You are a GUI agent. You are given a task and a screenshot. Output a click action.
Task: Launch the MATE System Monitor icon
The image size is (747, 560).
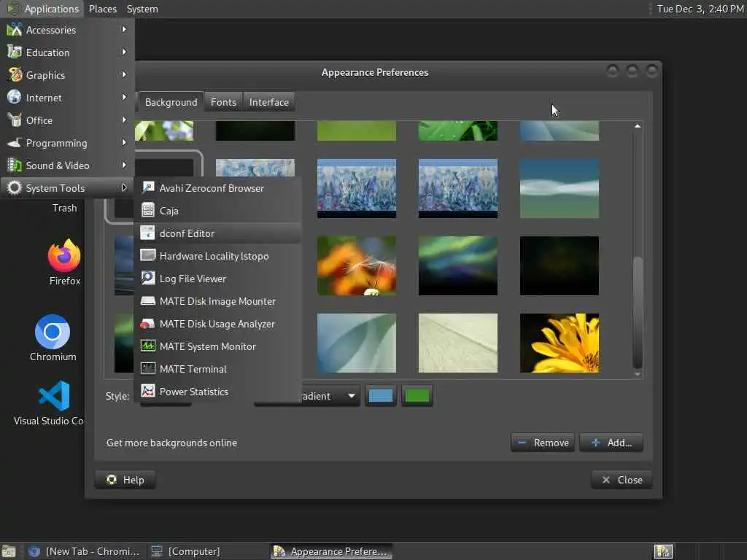pyautogui.click(x=147, y=346)
